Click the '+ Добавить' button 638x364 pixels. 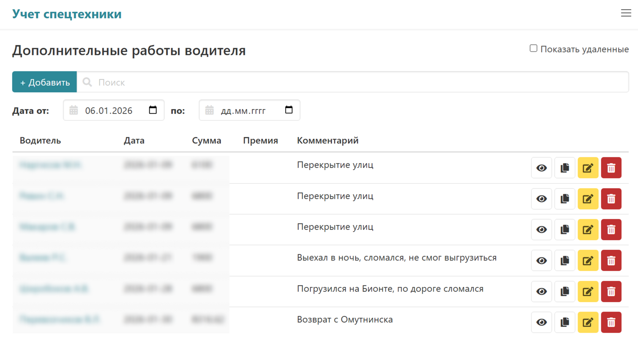tap(44, 82)
